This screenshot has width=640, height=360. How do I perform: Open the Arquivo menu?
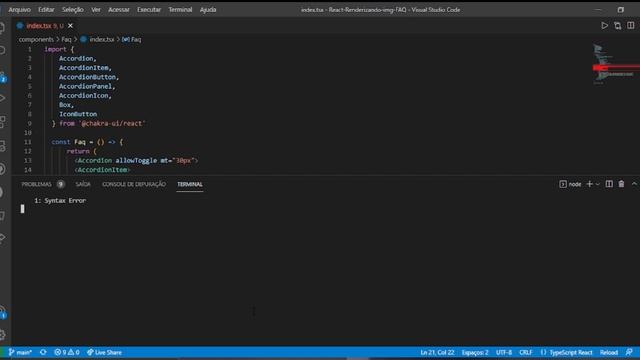(x=20, y=9)
